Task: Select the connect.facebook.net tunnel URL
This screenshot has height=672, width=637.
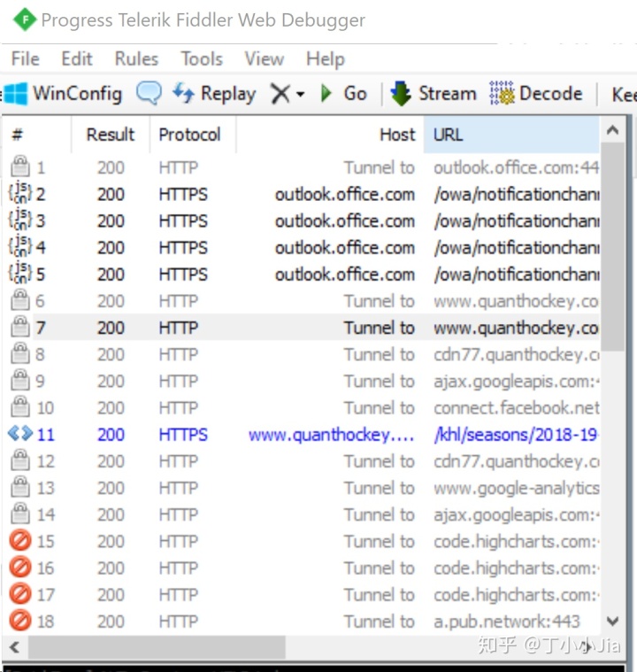Action: [516, 407]
